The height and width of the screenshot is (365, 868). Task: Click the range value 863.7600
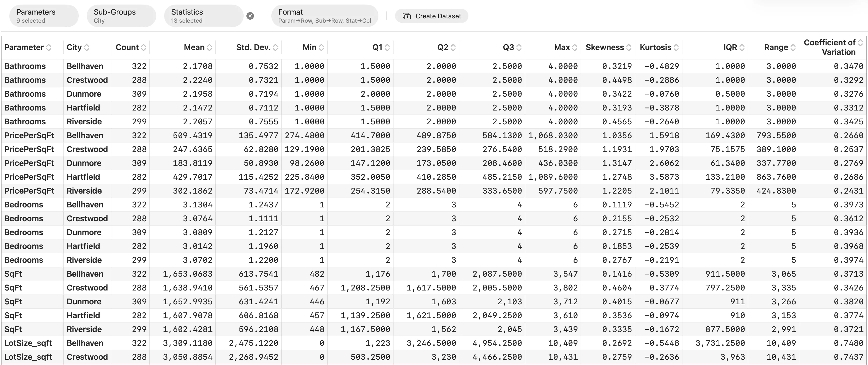[776, 177]
